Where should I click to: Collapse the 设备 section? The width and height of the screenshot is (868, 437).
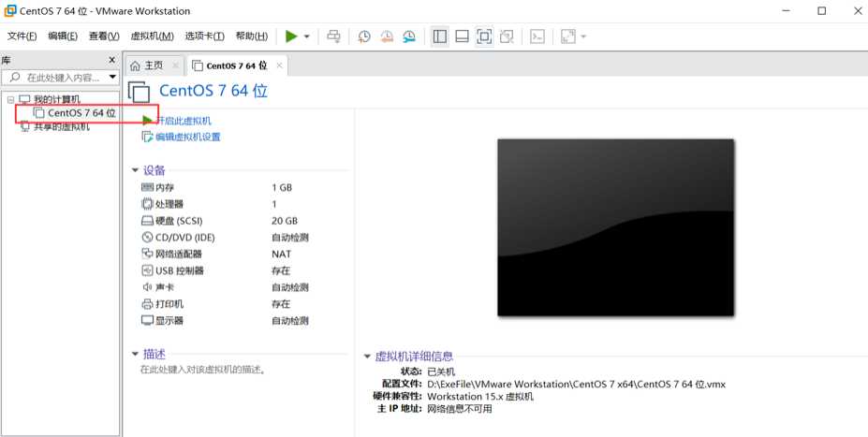click(x=135, y=170)
